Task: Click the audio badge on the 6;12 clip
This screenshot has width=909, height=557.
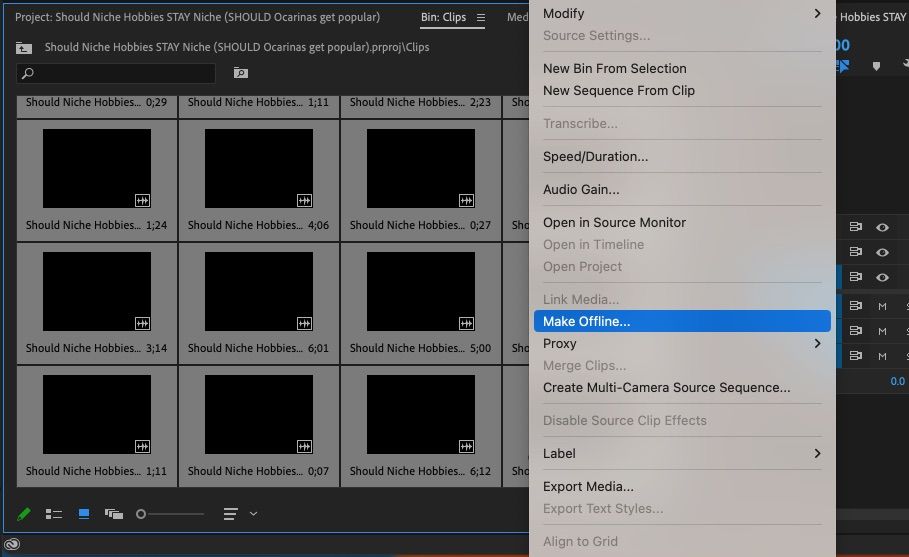Action: click(466, 446)
